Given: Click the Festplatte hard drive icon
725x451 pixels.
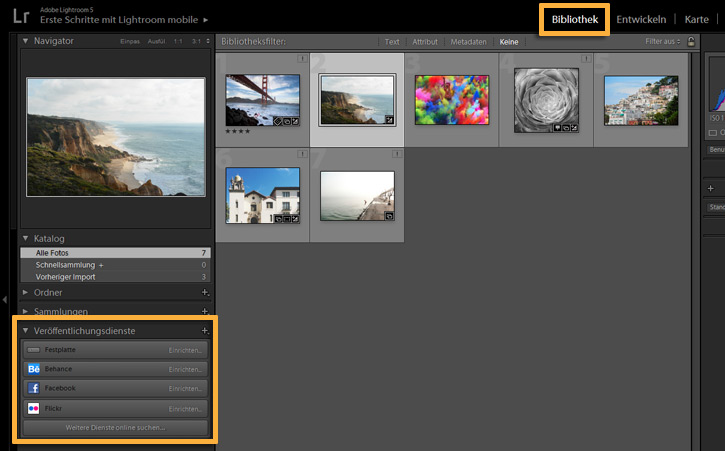Looking at the screenshot, I should tap(33, 350).
